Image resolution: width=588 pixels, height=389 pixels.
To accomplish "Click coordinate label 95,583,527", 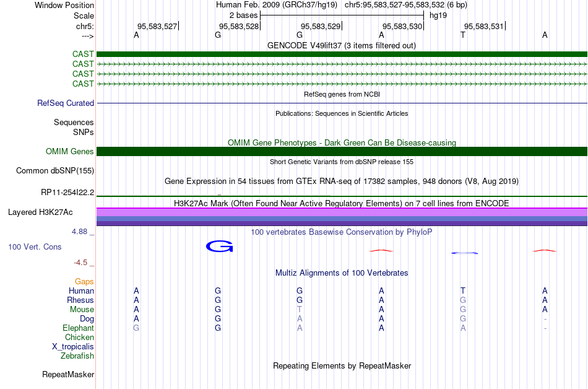I will pyautogui.click(x=157, y=26).
